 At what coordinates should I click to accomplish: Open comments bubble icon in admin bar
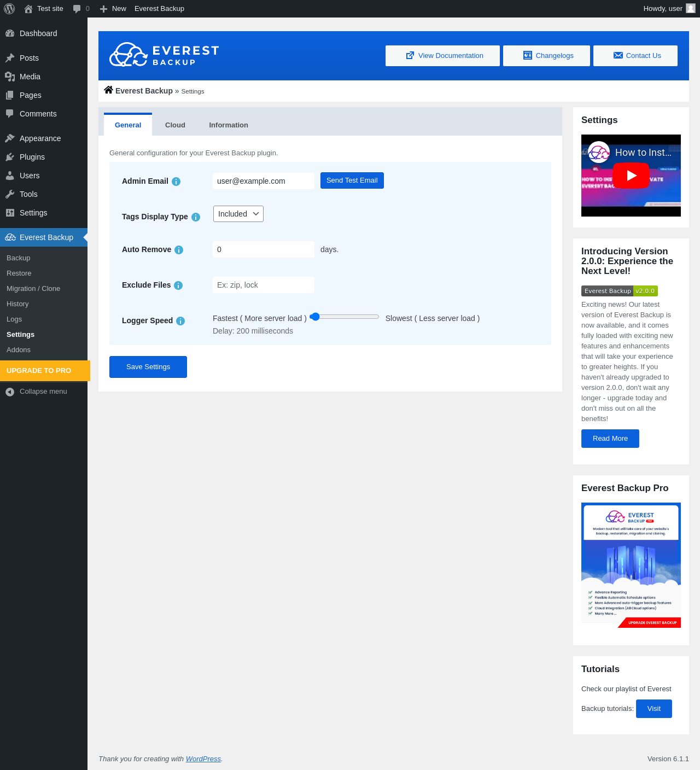[x=77, y=9]
